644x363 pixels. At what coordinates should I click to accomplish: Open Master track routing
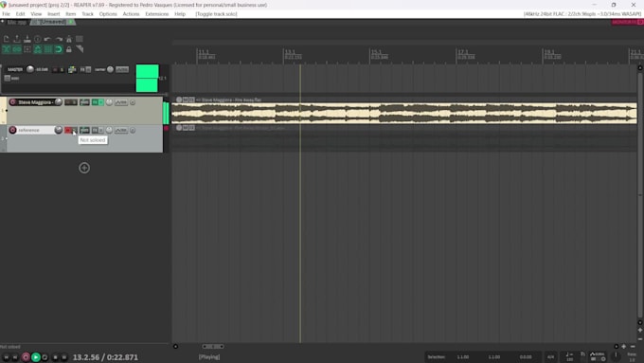(72, 69)
